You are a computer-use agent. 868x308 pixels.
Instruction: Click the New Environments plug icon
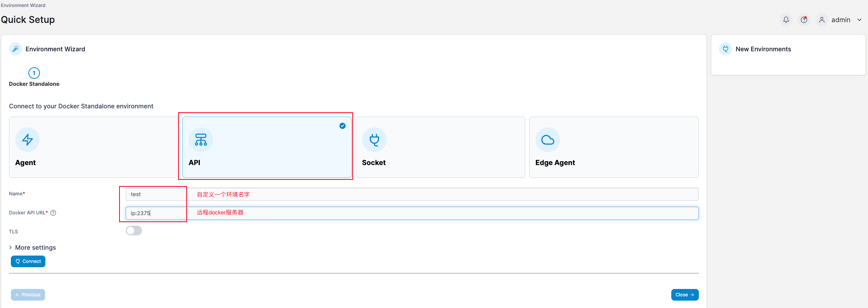[x=726, y=49]
